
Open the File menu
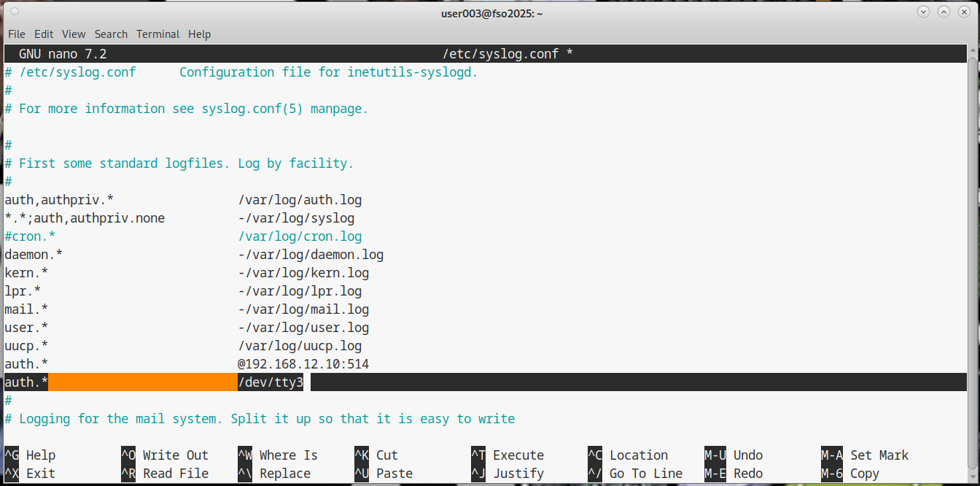pos(16,34)
